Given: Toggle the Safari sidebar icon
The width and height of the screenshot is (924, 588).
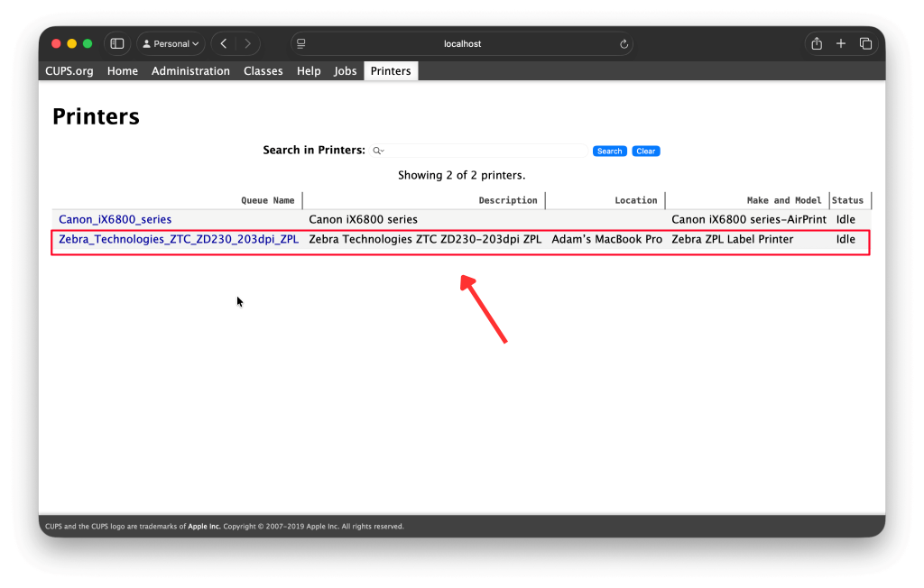Looking at the screenshot, I should [x=116, y=43].
